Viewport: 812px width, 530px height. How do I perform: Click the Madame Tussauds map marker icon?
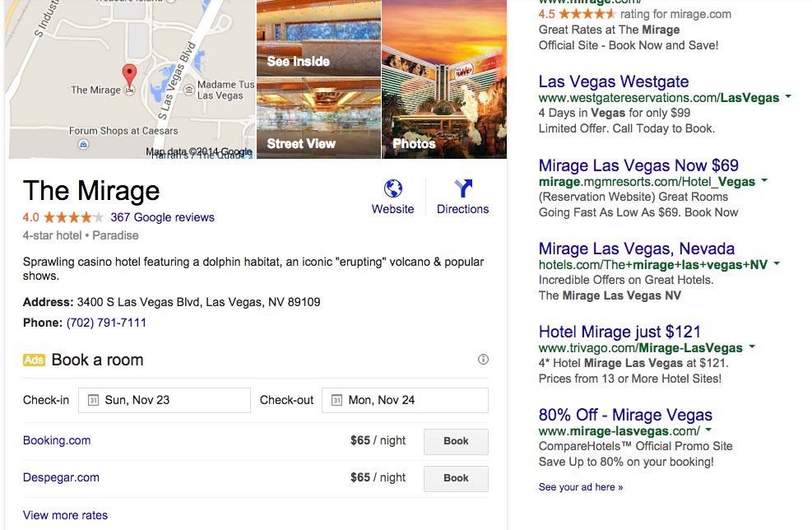pos(189,89)
